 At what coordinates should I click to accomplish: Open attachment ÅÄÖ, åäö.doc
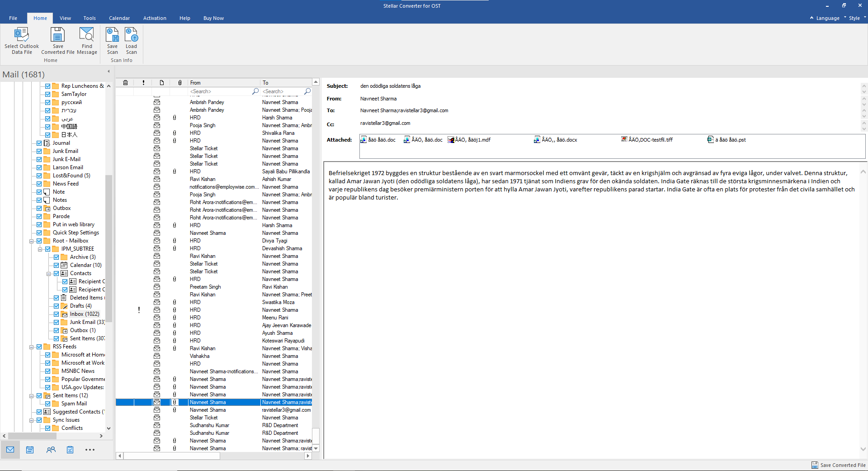(423, 140)
